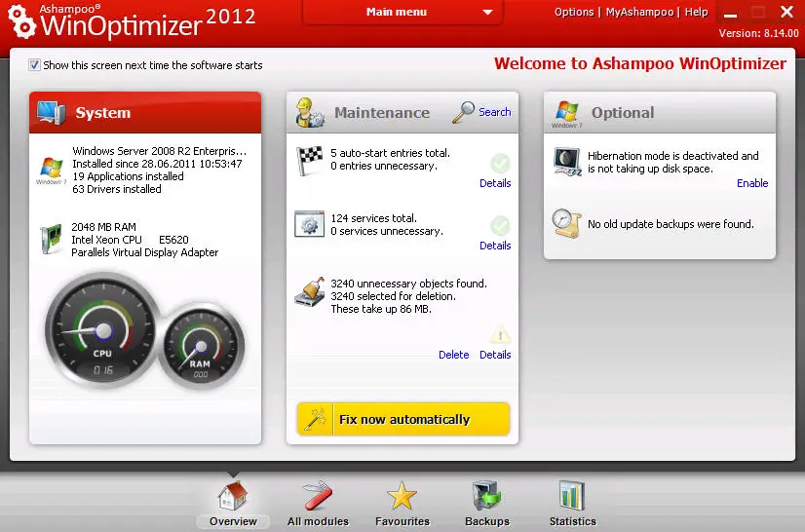Viewport: 805px width, 532px height.
Task: Click the hardware card icon beside RAM info
Action: 51,239
